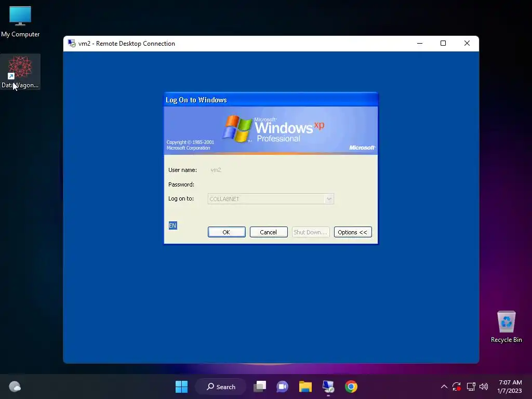The height and width of the screenshot is (399, 532).
Task: Launch the Chat app from the taskbar
Action: (x=282, y=387)
